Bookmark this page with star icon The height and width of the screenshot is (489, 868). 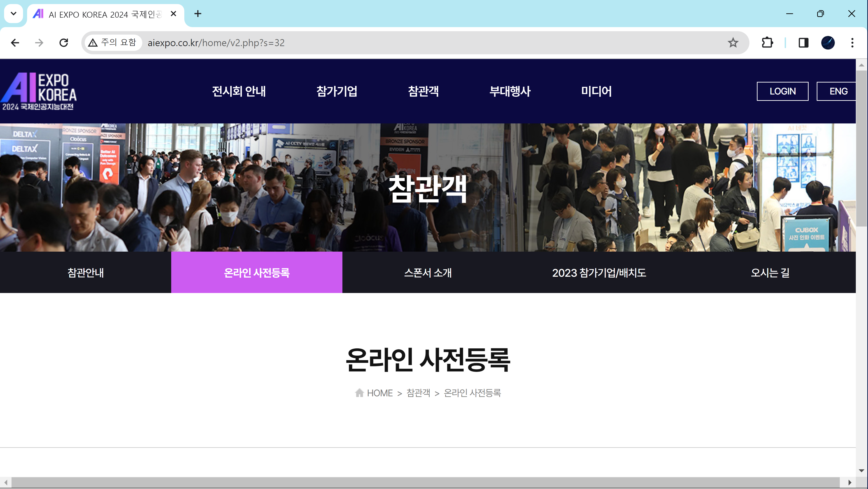pos(732,43)
